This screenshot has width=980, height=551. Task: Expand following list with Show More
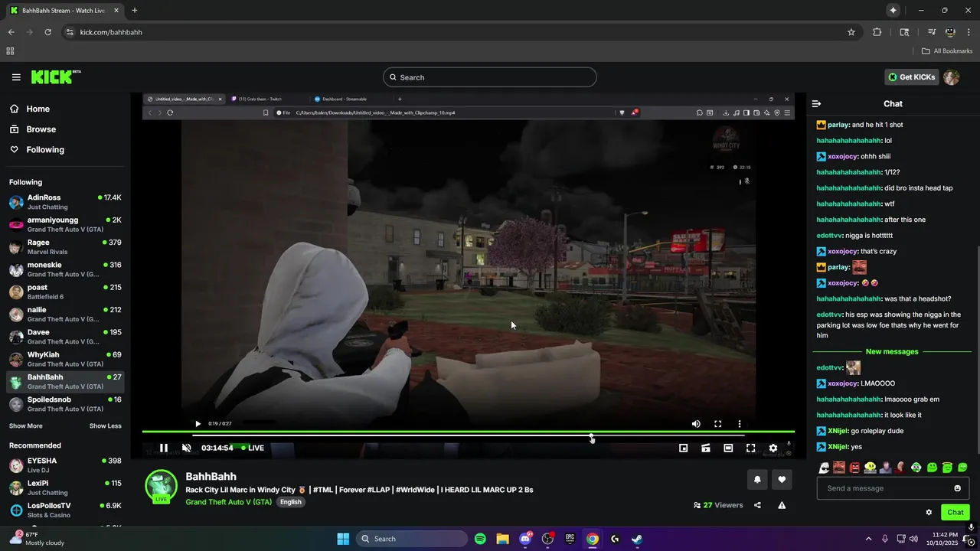click(x=26, y=426)
